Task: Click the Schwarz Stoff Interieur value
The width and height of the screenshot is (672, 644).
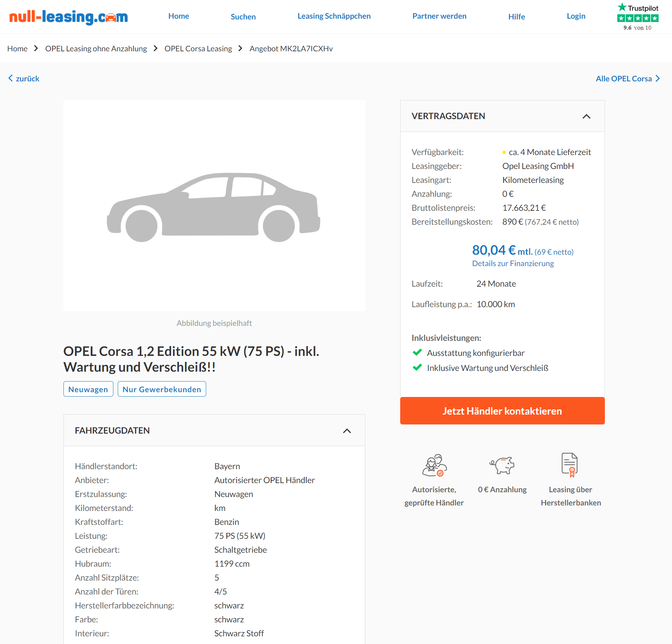Action: pyautogui.click(x=239, y=633)
